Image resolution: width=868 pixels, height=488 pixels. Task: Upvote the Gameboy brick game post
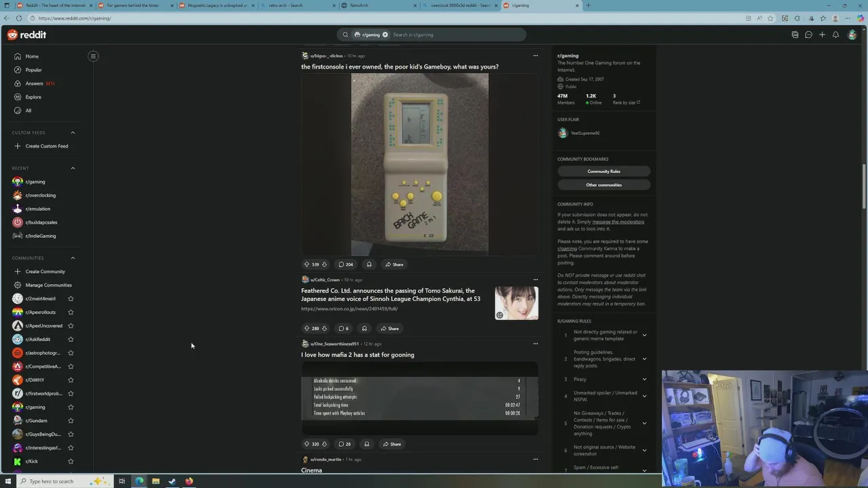pos(307,264)
